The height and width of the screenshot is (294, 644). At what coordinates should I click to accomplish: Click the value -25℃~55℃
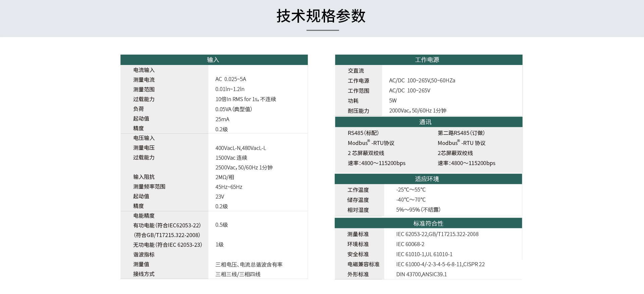pos(411,190)
